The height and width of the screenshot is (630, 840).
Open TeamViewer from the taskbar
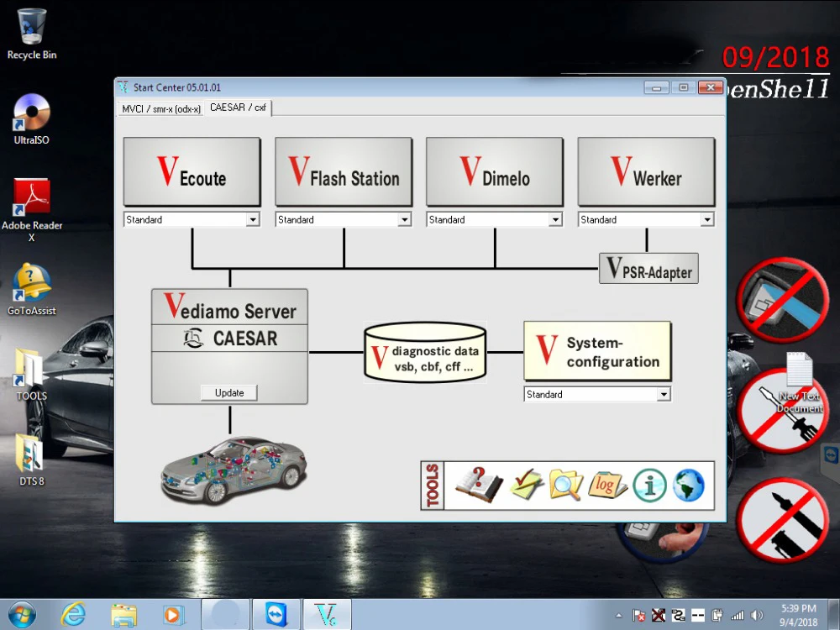276,615
